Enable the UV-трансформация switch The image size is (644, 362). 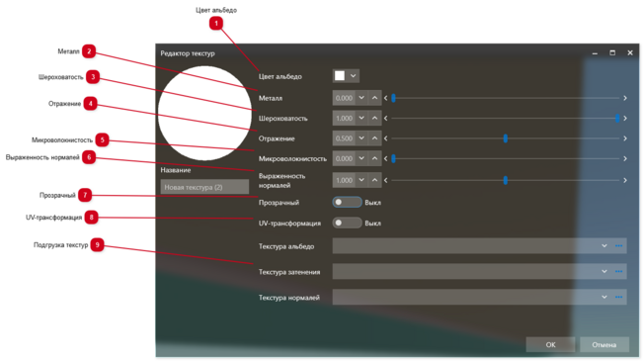(x=347, y=223)
